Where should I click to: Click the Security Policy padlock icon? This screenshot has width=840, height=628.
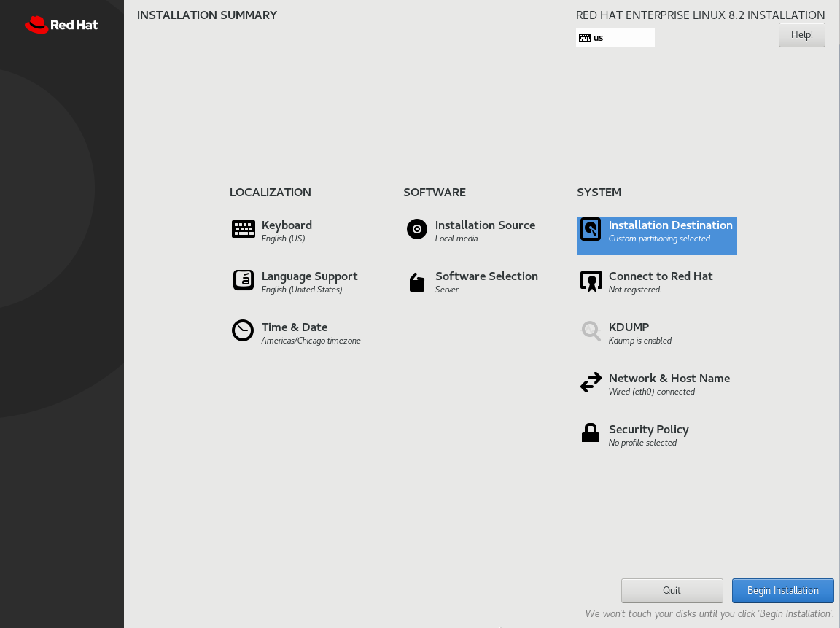591,433
